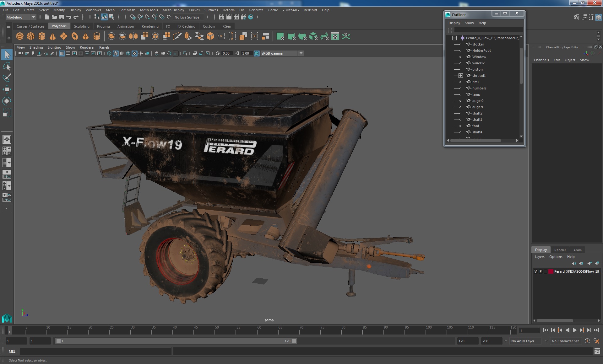Select the Paint Selection tool
Viewport: 603px width, 364px height.
point(7,78)
